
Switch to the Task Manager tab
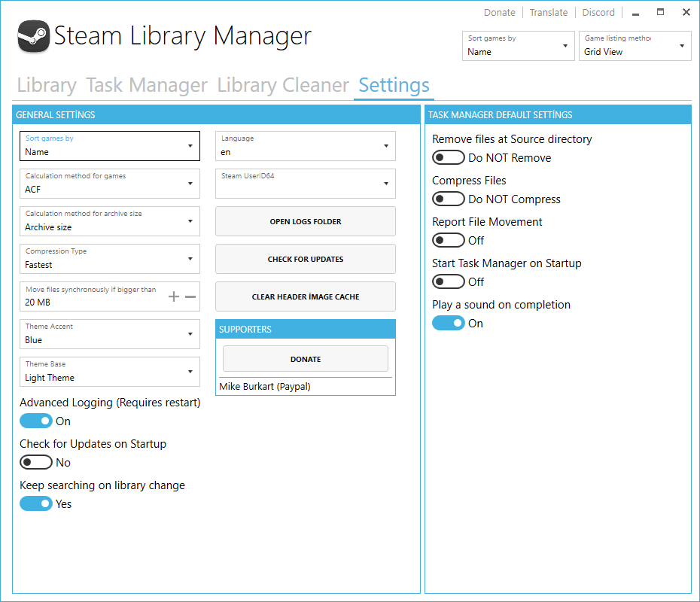[147, 85]
